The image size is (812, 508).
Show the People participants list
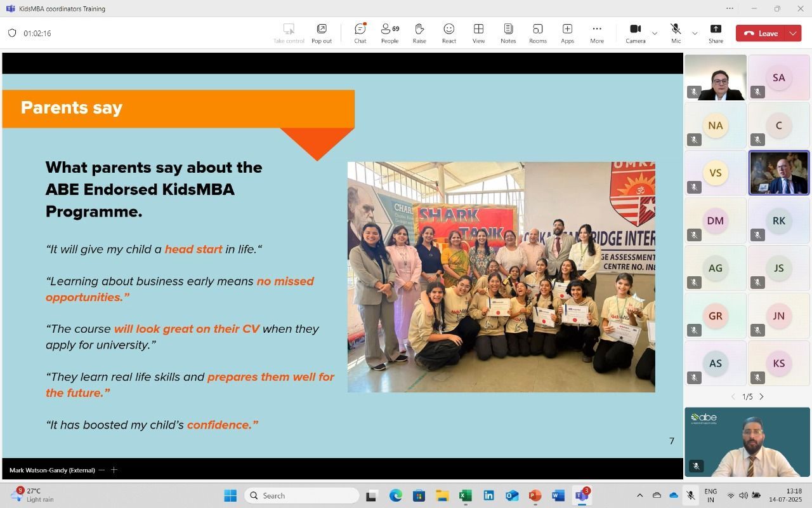390,33
